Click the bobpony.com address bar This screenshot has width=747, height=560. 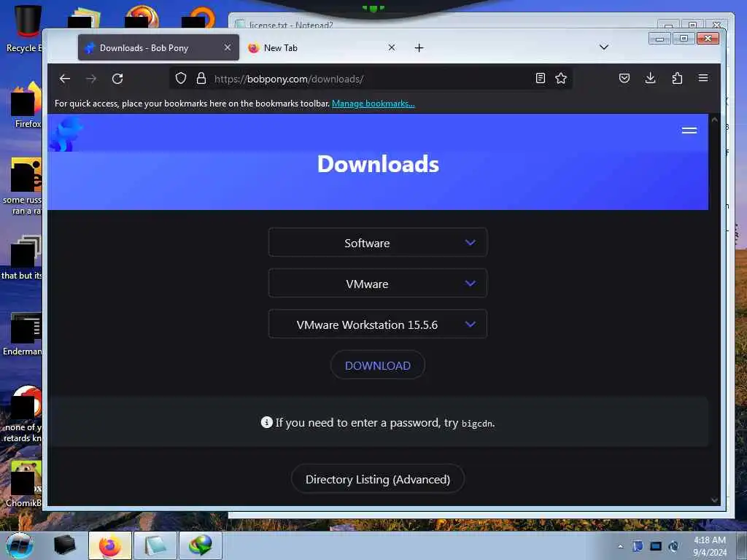click(x=371, y=79)
